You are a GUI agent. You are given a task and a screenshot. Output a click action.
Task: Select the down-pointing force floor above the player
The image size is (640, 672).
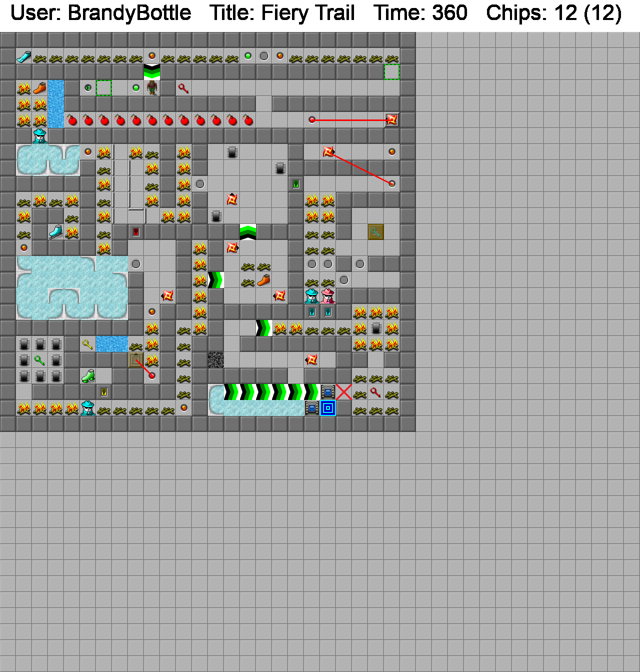pyautogui.click(x=152, y=72)
